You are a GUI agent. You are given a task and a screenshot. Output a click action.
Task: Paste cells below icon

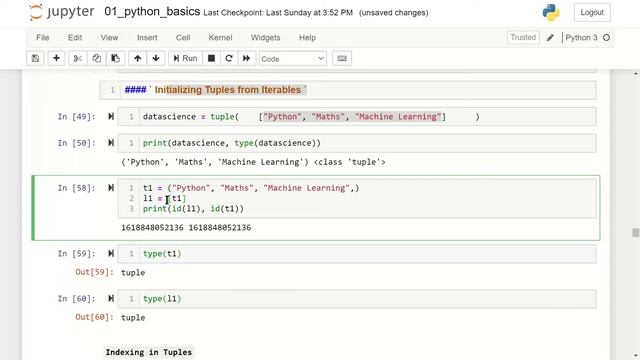click(116, 58)
